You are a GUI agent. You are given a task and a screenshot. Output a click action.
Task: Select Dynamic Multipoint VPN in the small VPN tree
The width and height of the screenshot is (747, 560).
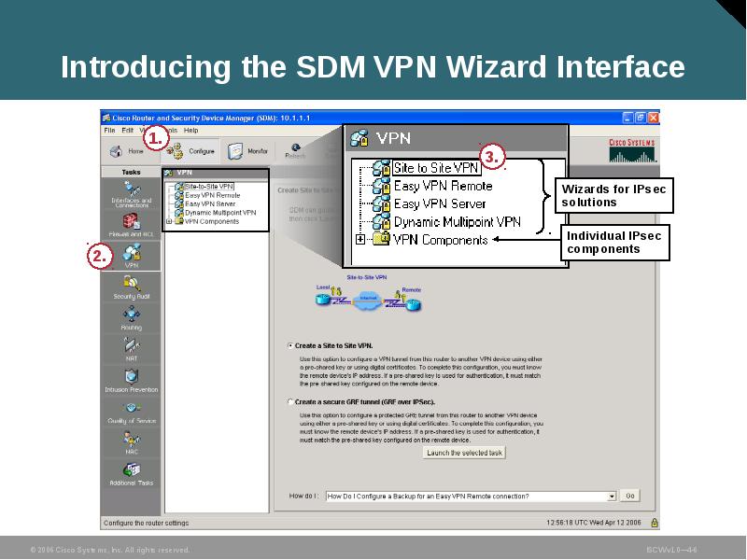click(220, 213)
